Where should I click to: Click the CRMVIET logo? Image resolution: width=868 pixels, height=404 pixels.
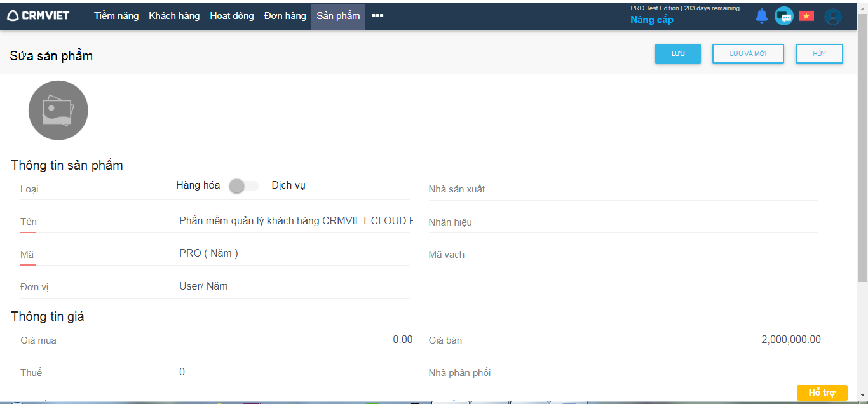tap(38, 16)
